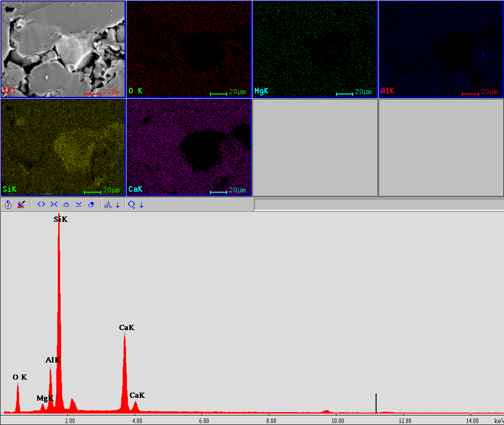Expand spectrum horizontally with the <> icon
The height and width of the screenshot is (425, 504).
(x=41, y=205)
